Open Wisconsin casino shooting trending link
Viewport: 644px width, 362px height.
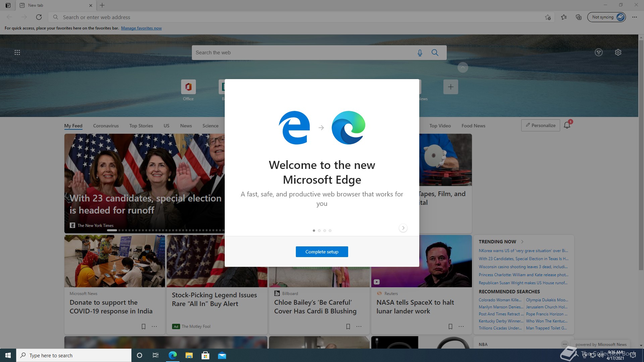click(x=523, y=267)
